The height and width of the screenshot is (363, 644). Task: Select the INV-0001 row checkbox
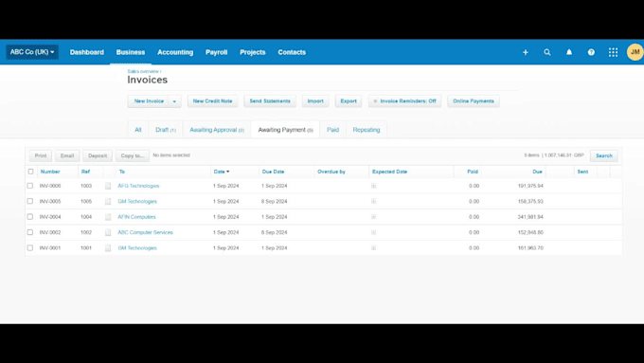30,248
